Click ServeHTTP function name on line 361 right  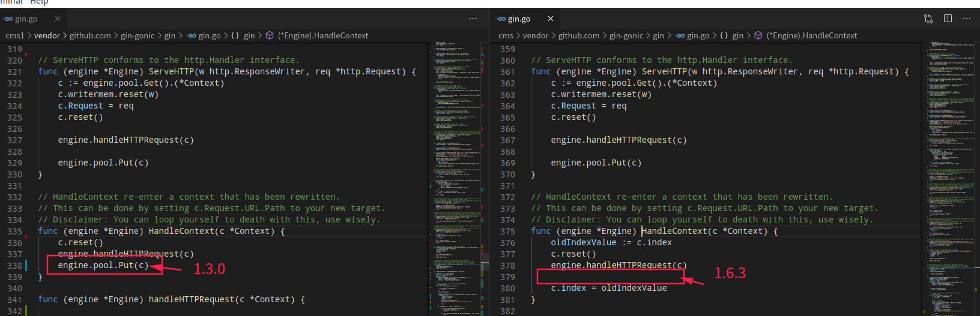click(664, 71)
